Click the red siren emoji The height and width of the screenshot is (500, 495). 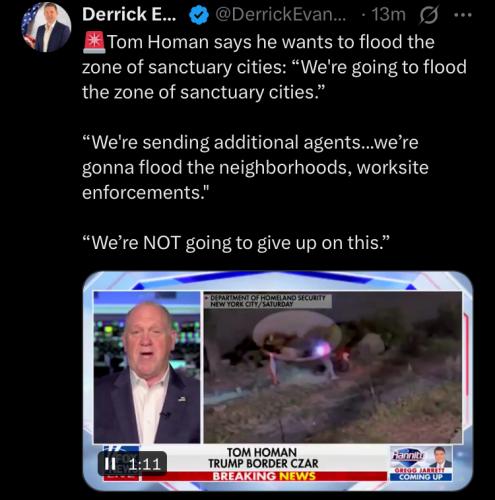[x=94, y=43]
